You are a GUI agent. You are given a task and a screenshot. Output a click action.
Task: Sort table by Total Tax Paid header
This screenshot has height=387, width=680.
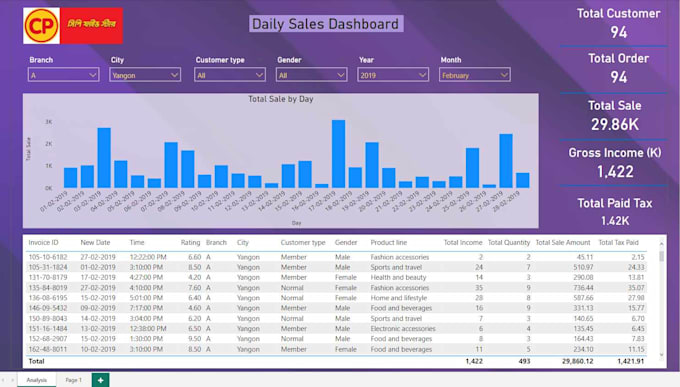(618, 243)
